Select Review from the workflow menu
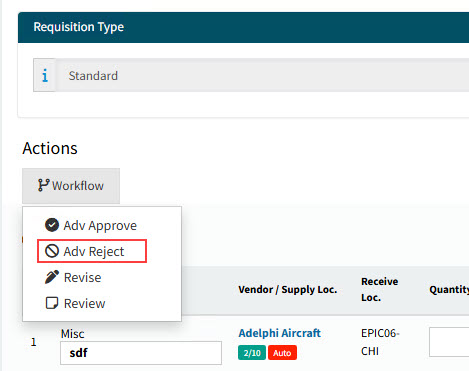Image resolution: width=469 pixels, height=371 pixels. coord(75,303)
